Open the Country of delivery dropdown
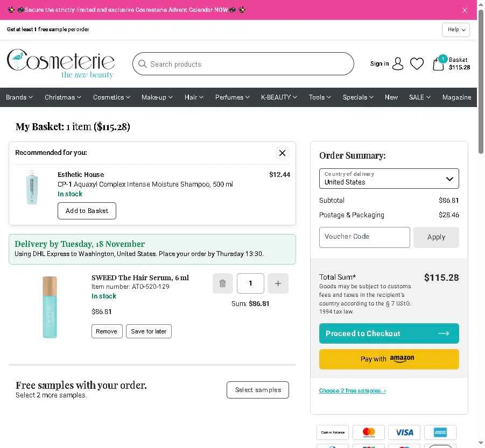This screenshot has width=485, height=448. tap(389, 179)
